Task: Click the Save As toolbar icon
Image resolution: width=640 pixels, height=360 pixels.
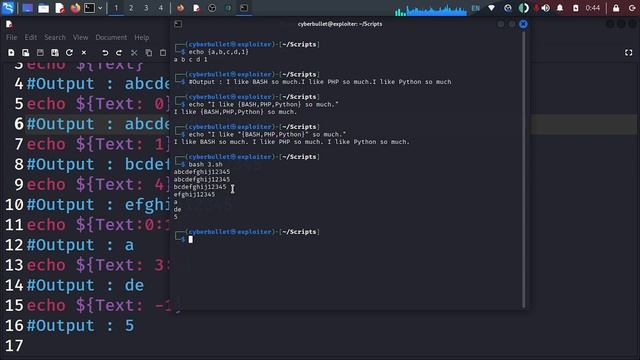Action: (55, 53)
